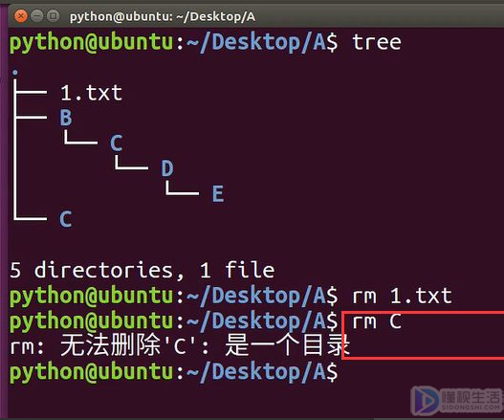Viewport: 504px width, 420px height.
Task: Click the 1.txt entry in tree output
Action: (x=92, y=93)
